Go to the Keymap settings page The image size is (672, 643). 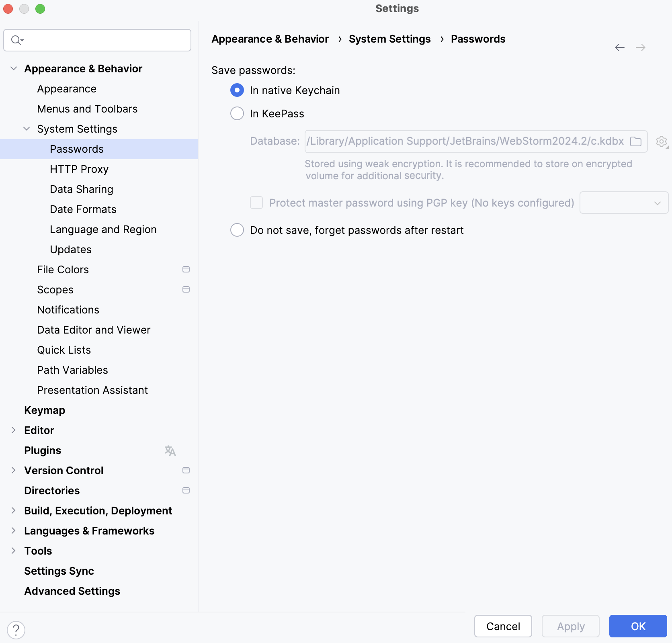point(45,410)
